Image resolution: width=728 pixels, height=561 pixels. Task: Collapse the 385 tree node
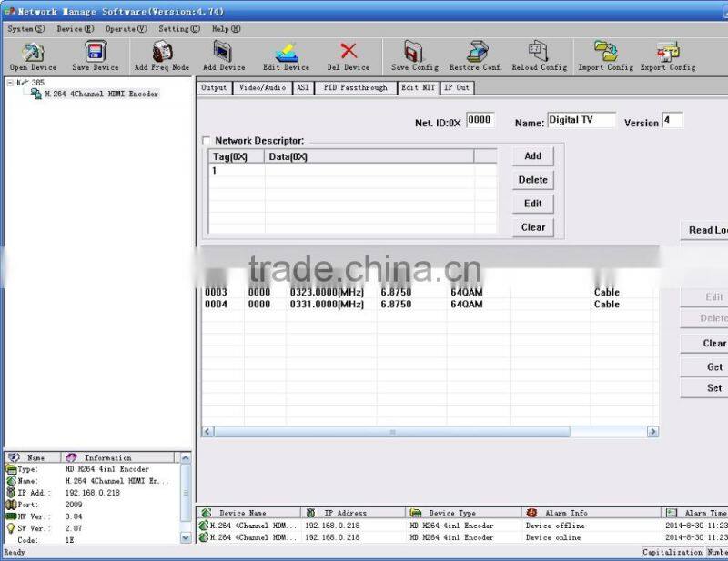click(x=10, y=83)
